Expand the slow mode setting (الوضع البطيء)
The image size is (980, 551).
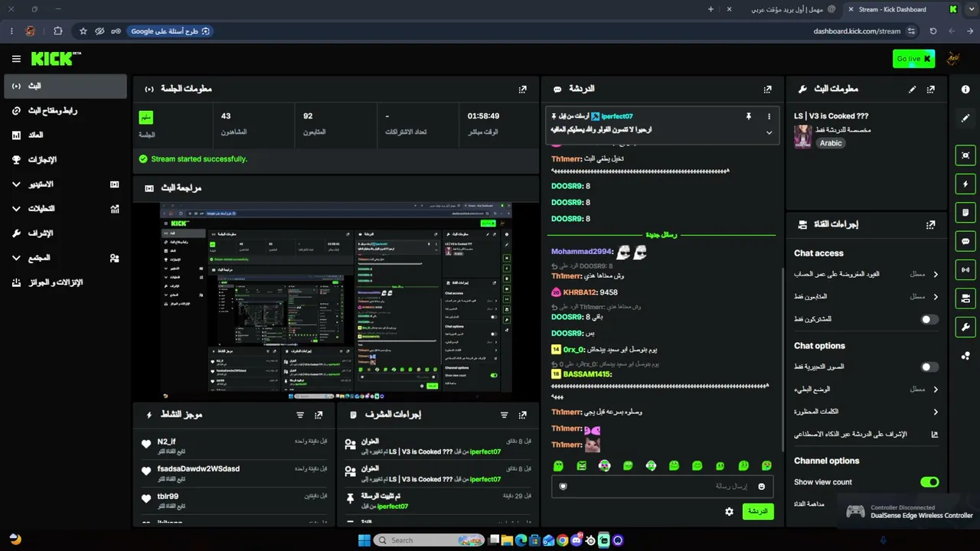click(x=936, y=390)
